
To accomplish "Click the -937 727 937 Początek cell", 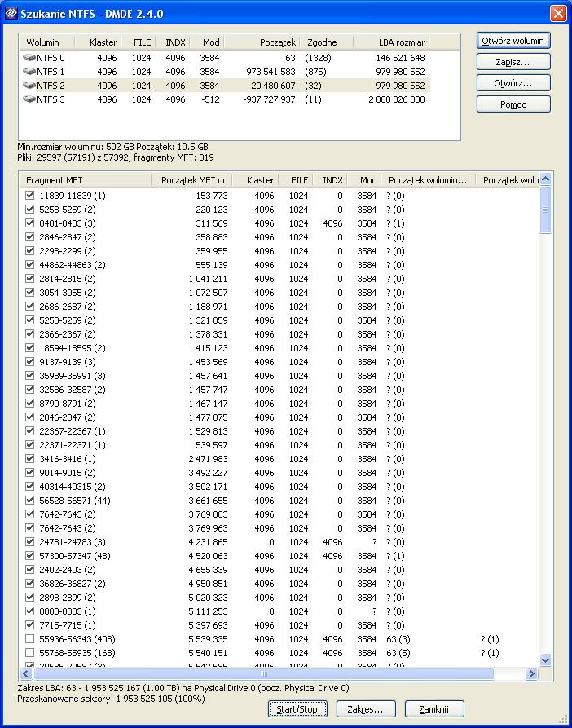I will click(x=269, y=99).
